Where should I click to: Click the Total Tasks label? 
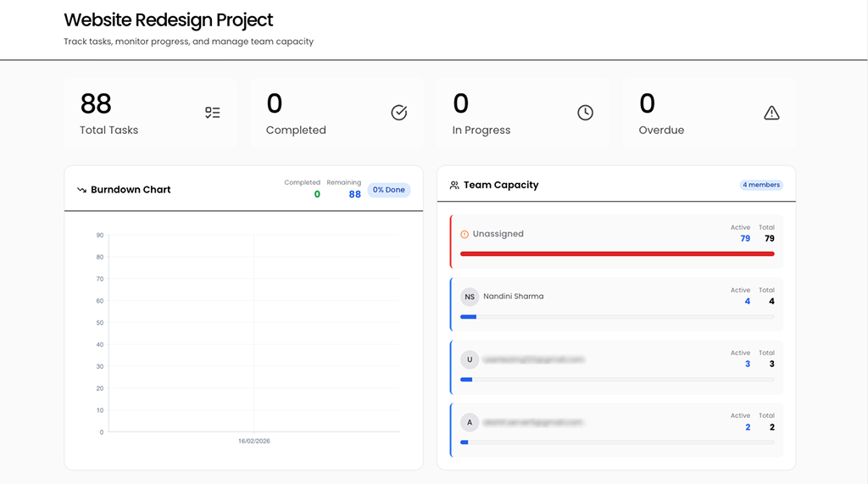[109, 131]
